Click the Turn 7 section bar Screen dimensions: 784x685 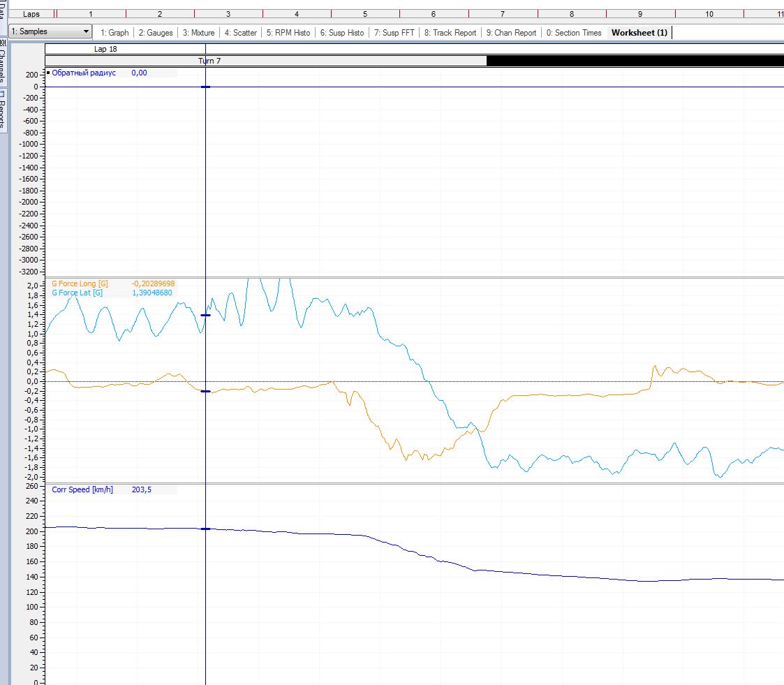point(209,61)
